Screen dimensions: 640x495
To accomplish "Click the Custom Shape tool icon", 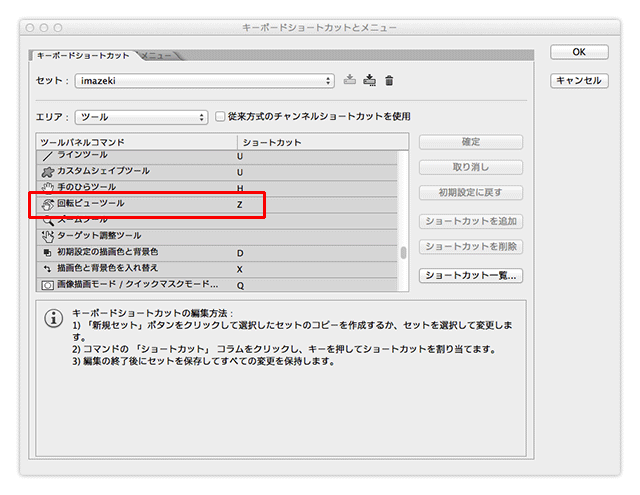I will pyautogui.click(x=47, y=172).
